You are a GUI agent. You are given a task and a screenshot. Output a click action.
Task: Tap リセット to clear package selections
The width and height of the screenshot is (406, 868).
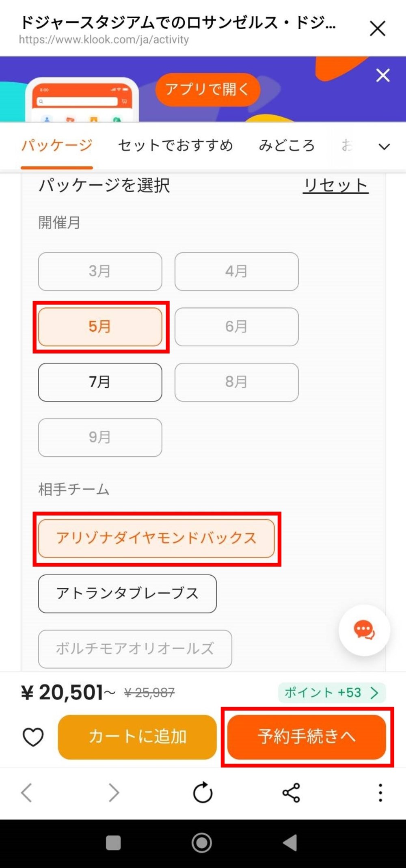(x=336, y=186)
